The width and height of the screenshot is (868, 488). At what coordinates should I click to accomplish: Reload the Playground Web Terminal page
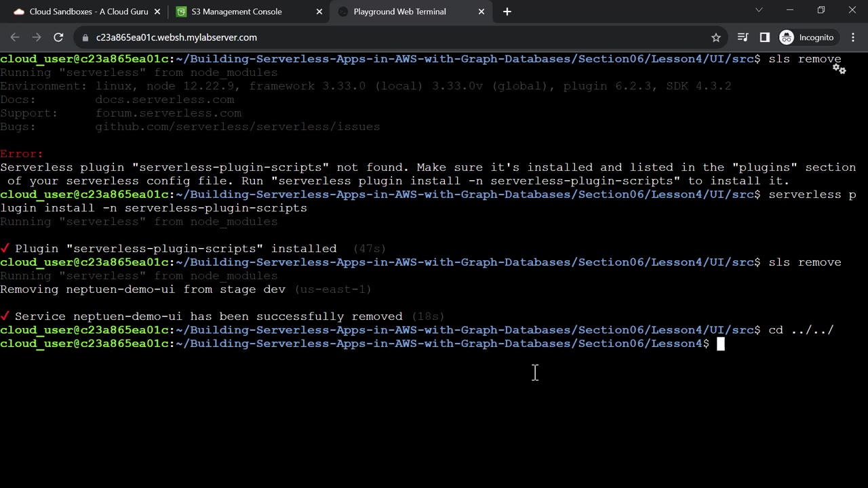58,37
